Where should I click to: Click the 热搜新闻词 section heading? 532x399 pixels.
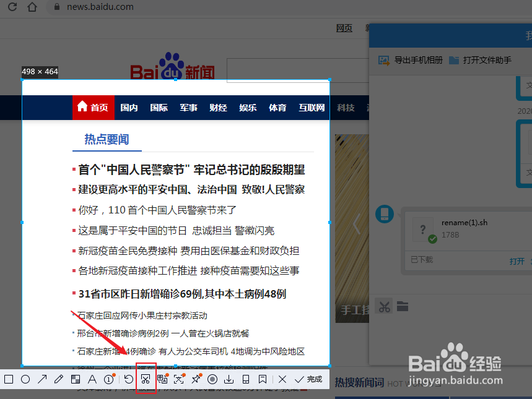pos(359,382)
